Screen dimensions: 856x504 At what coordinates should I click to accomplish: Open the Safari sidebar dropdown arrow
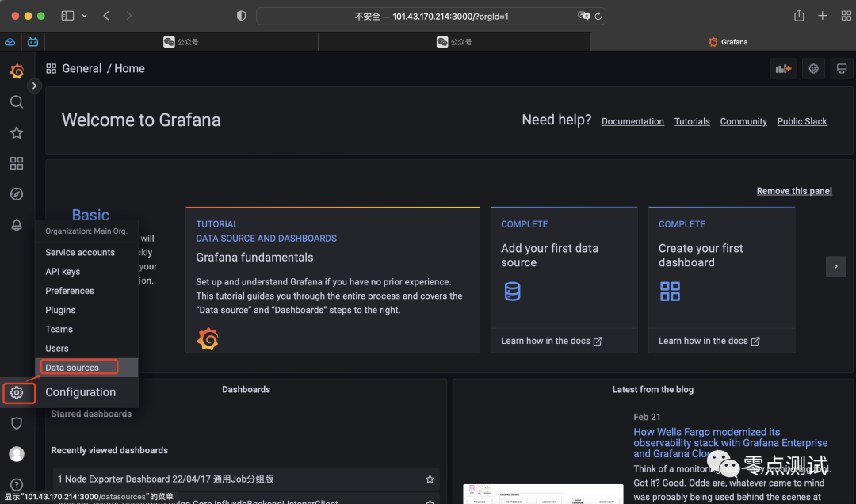coord(85,16)
